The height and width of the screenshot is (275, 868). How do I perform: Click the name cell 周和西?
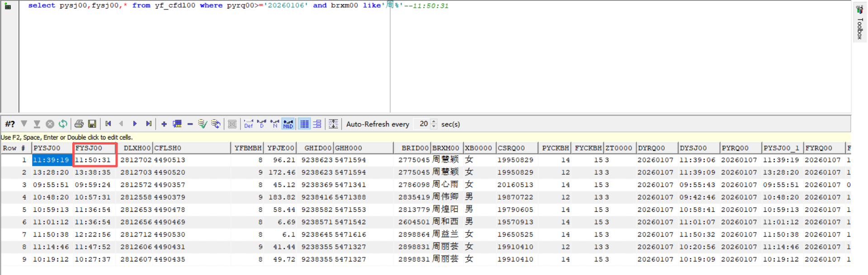447,222
